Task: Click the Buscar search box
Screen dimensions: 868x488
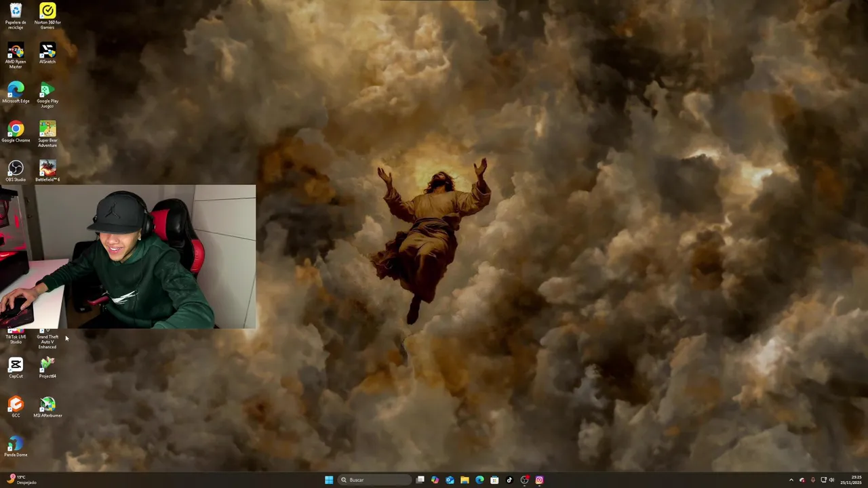Action: pyautogui.click(x=374, y=480)
